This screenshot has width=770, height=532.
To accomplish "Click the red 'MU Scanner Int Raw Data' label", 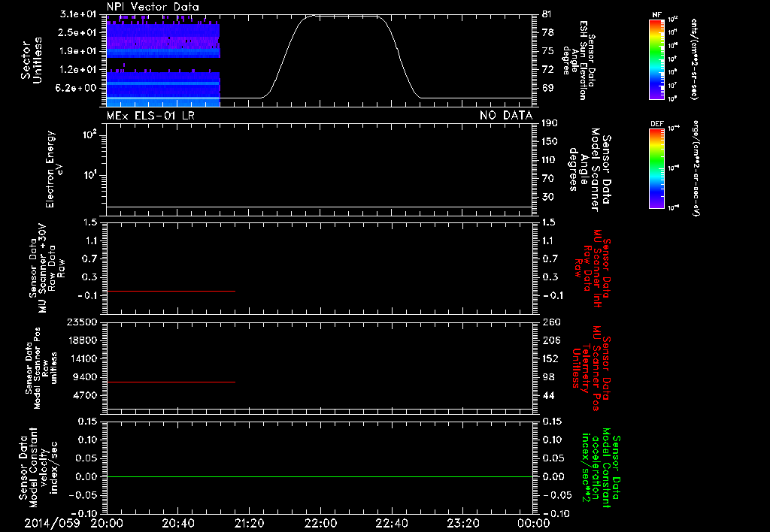I will pyautogui.click(x=592, y=268).
